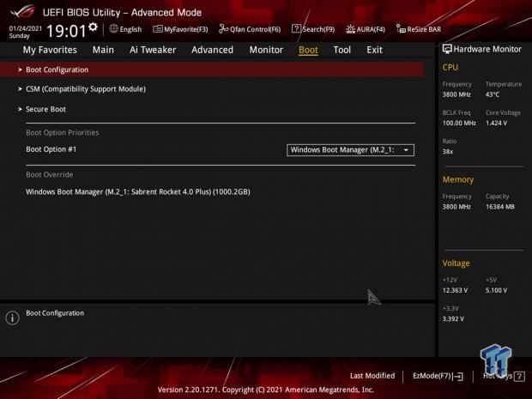This screenshot has height=399, width=532.
Task: Open Qfan Control(F6)
Action: pos(250,29)
